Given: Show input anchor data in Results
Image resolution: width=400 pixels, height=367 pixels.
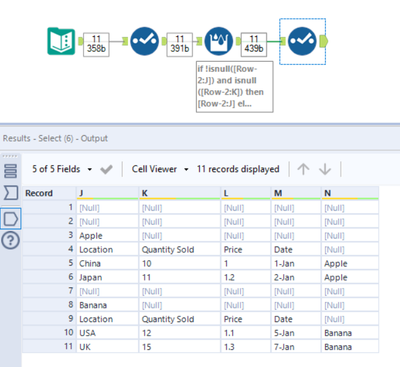Looking at the screenshot, I should tap(11, 193).
